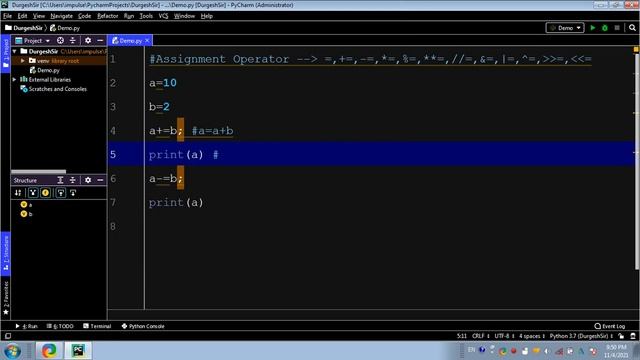Change file encoding UTF-8 in status bar
Viewport: 640px width, 360px height.
click(504, 336)
